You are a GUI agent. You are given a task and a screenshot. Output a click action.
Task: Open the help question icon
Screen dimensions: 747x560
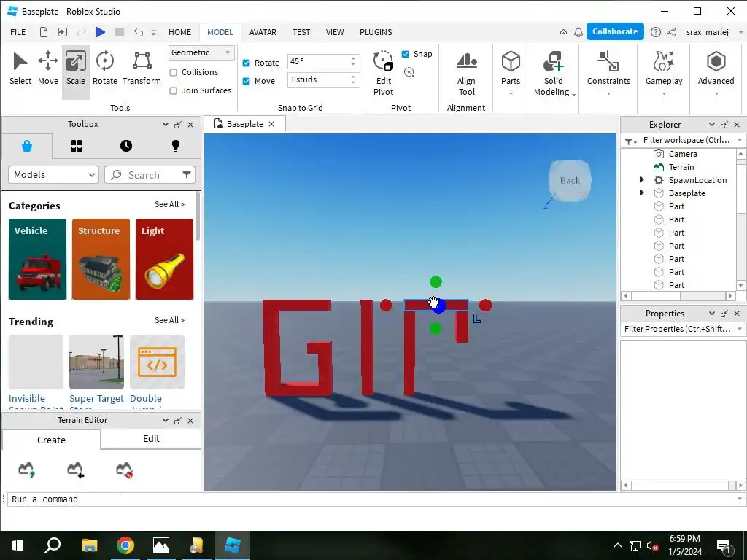pos(656,32)
